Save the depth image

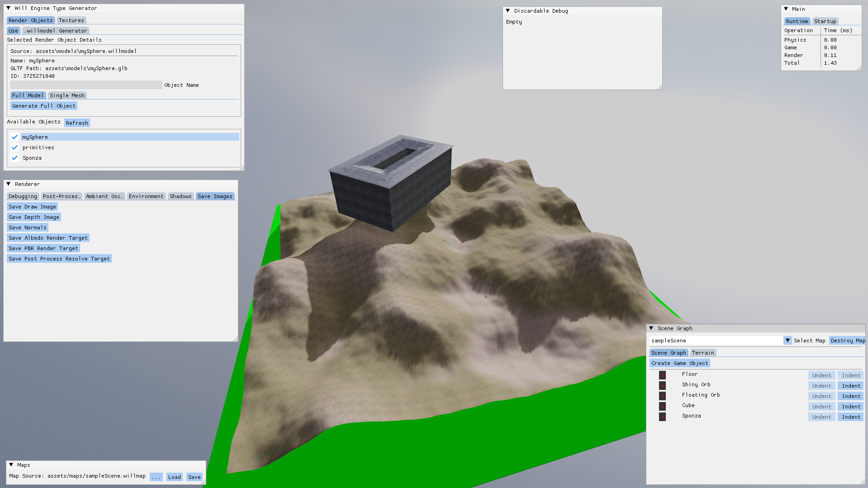click(x=33, y=217)
